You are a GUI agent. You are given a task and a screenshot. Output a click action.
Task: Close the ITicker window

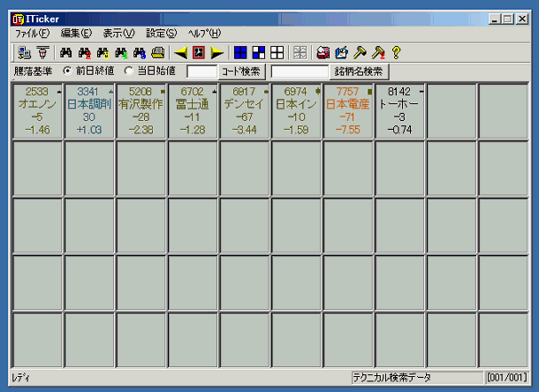click(522, 19)
